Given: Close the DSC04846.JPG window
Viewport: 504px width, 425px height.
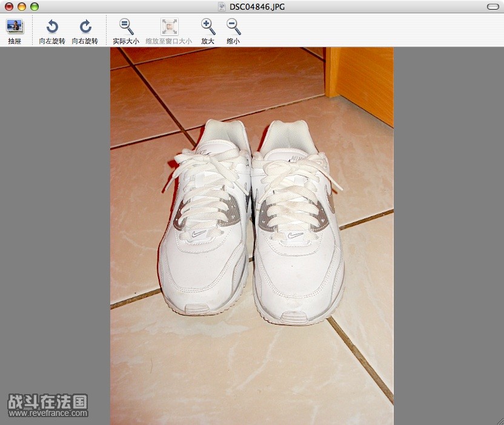Looking at the screenshot, I should [9, 7].
